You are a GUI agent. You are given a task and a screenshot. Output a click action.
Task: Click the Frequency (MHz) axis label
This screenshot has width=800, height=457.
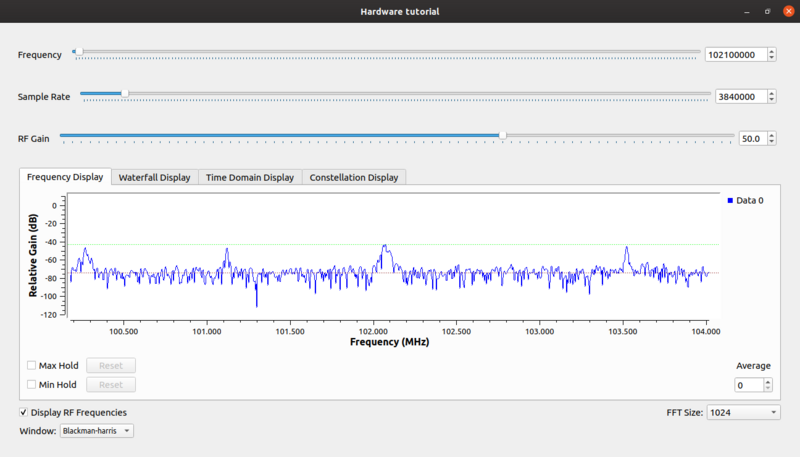[x=389, y=342]
